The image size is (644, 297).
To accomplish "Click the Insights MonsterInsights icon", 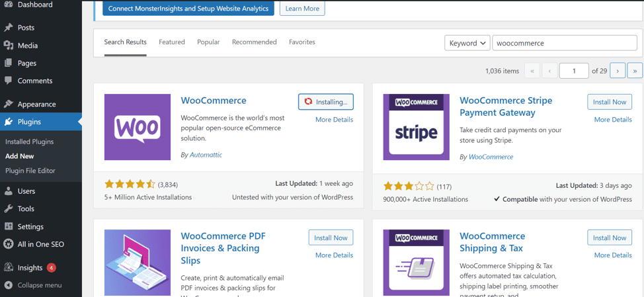I will click(x=8, y=267).
